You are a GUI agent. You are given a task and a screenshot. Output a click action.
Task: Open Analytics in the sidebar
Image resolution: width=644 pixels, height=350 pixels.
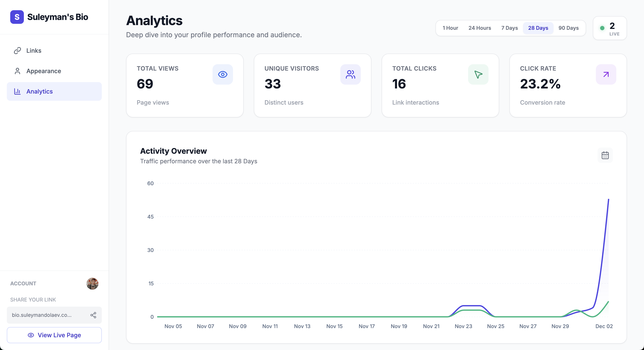pyautogui.click(x=39, y=92)
